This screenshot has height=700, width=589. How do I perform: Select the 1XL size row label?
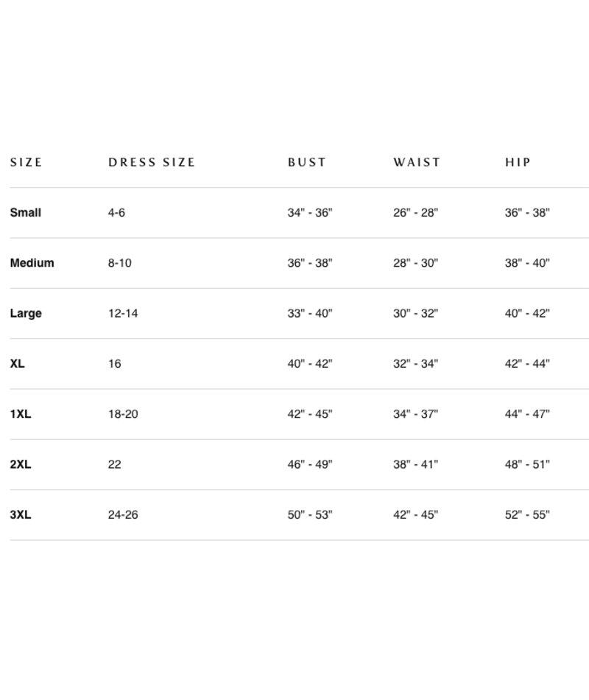pyautogui.click(x=21, y=414)
